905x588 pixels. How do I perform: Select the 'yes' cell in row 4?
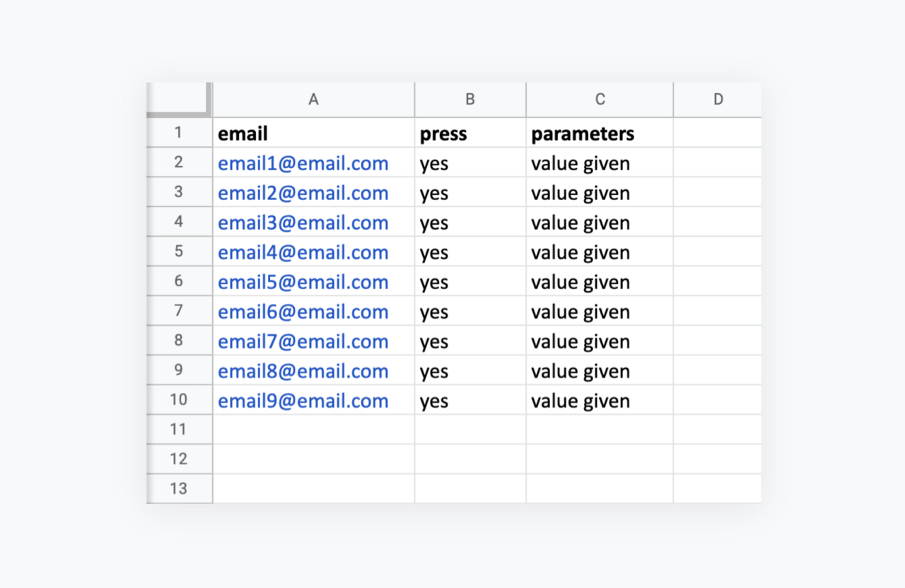(x=470, y=222)
